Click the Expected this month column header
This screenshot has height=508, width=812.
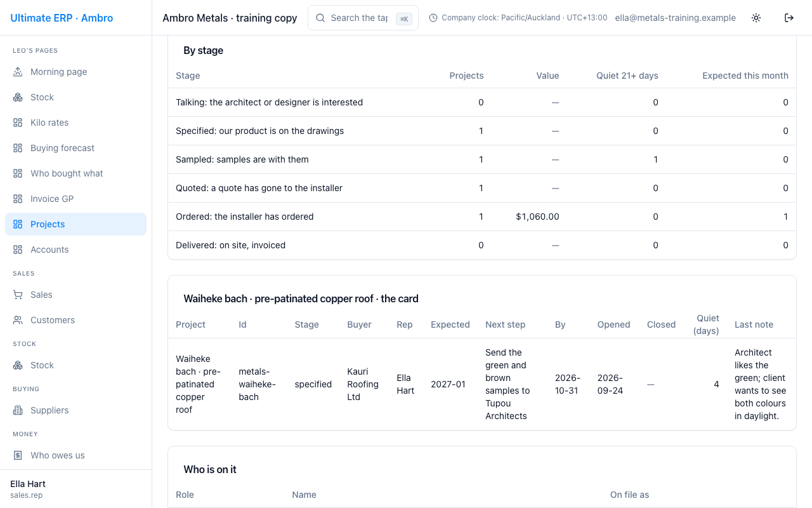[745, 76]
